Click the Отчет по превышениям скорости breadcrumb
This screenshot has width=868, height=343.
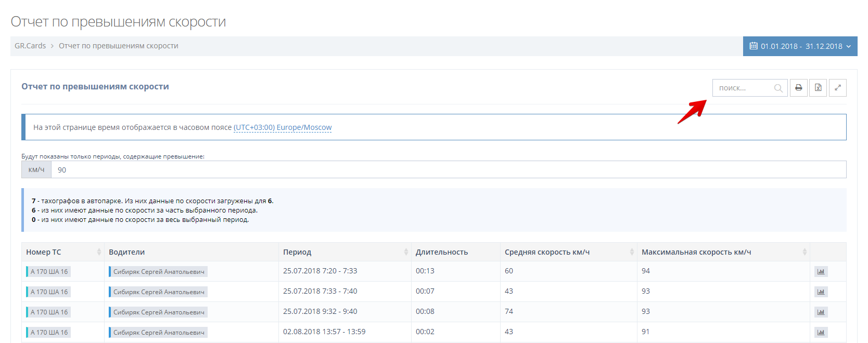point(118,46)
